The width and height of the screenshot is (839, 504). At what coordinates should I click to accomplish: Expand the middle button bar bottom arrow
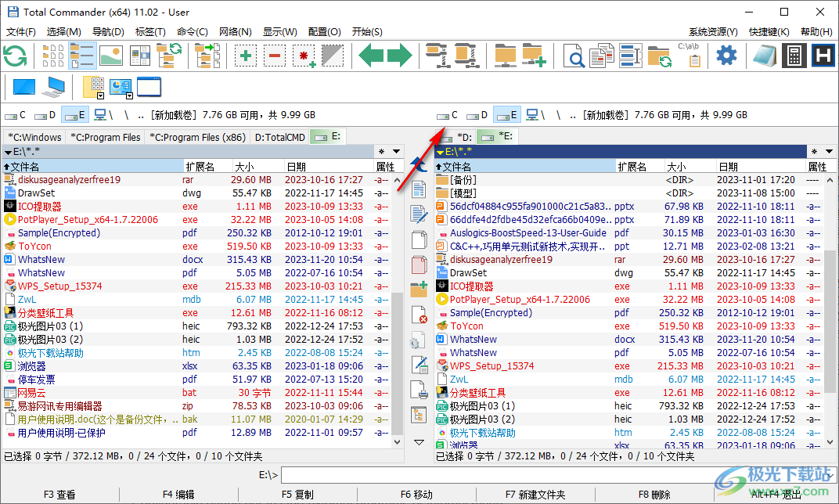419,442
